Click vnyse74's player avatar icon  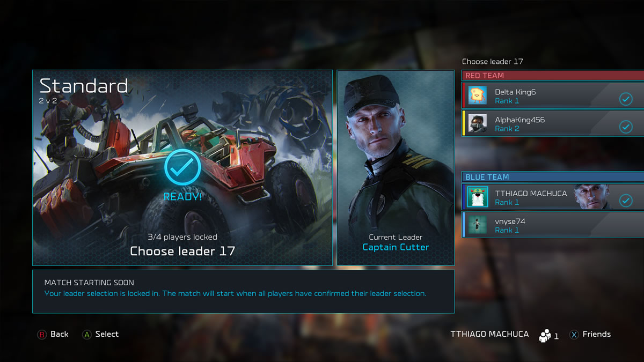(x=477, y=225)
